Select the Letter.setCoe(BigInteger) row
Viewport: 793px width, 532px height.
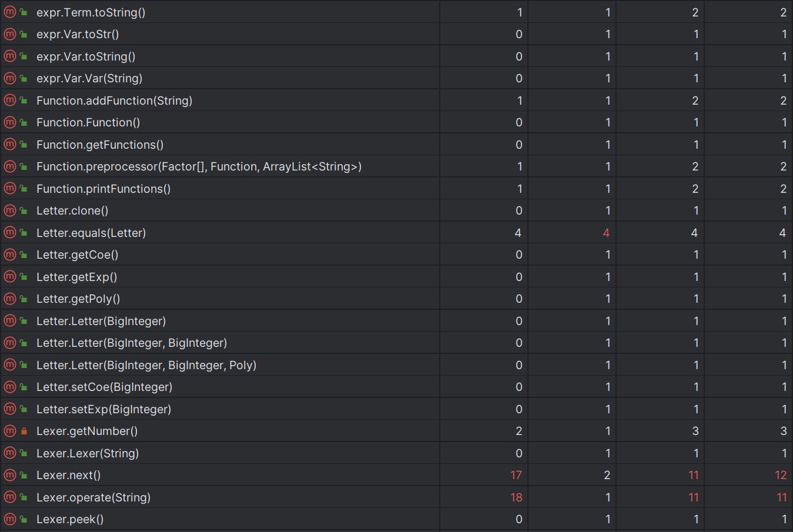[104, 387]
